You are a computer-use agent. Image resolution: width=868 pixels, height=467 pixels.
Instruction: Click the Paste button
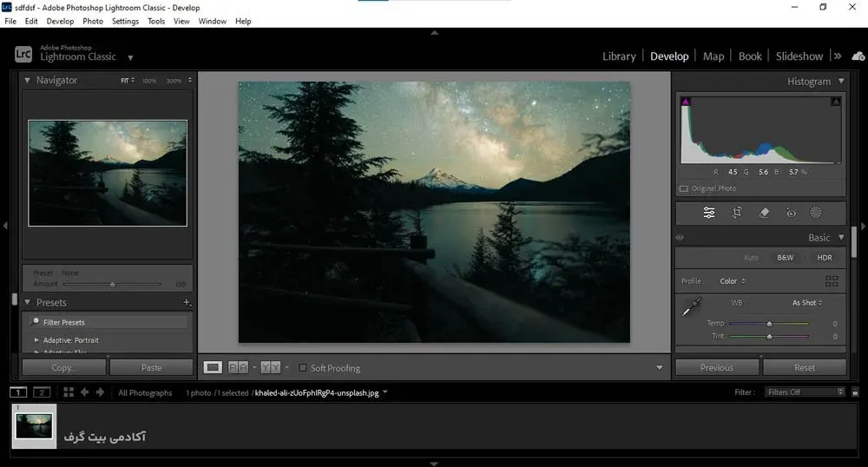click(151, 367)
